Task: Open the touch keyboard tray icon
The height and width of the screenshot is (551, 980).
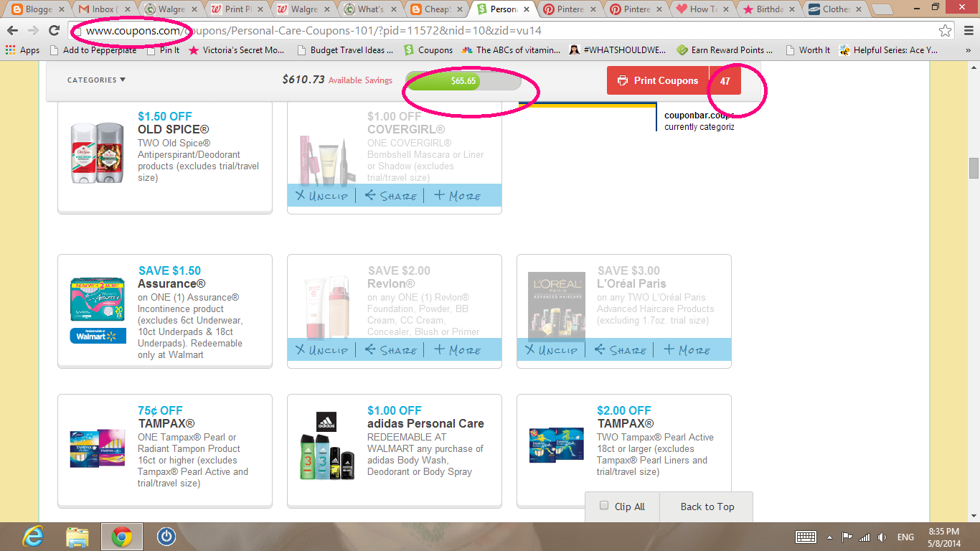Action: [806, 537]
